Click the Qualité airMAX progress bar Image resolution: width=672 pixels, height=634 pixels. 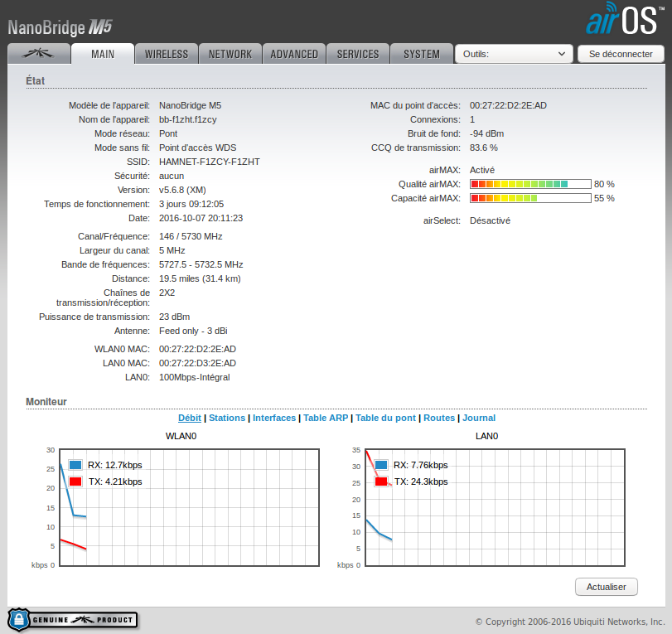tap(530, 184)
